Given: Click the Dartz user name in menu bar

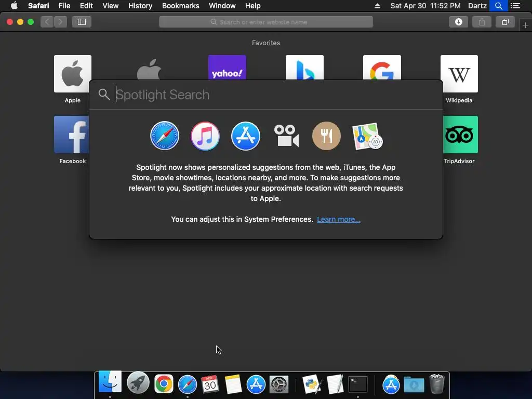Looking at the screenshot, I should [x=477, y=6].
